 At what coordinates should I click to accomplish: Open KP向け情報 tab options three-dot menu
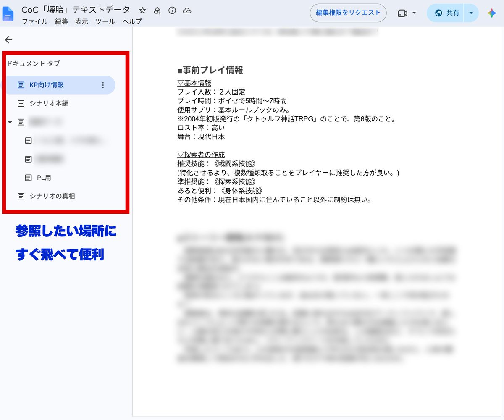point(103,85)
